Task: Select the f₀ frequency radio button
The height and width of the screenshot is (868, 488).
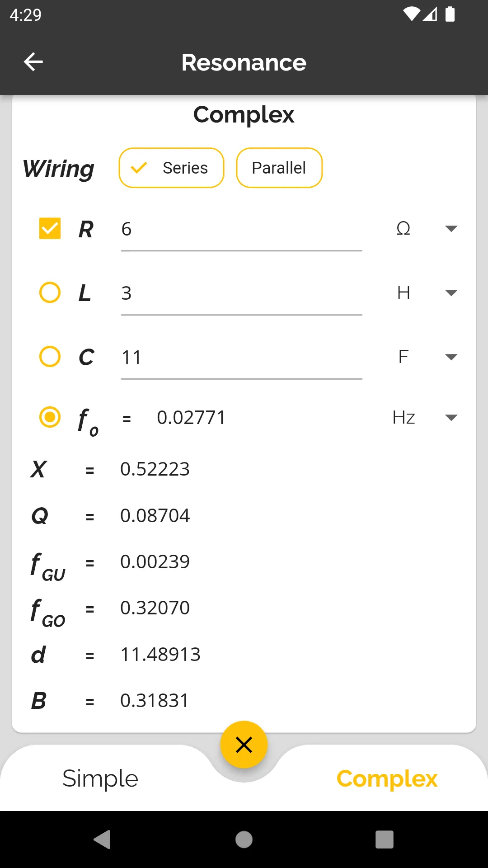Action: point(50,417)
